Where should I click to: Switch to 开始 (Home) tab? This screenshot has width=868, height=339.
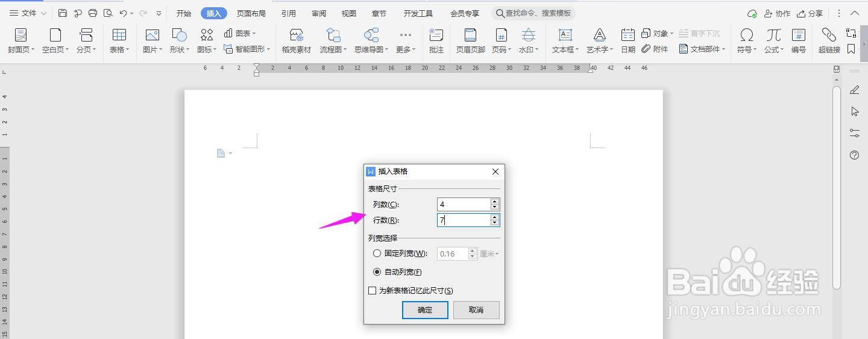click(x=184, y=13)
